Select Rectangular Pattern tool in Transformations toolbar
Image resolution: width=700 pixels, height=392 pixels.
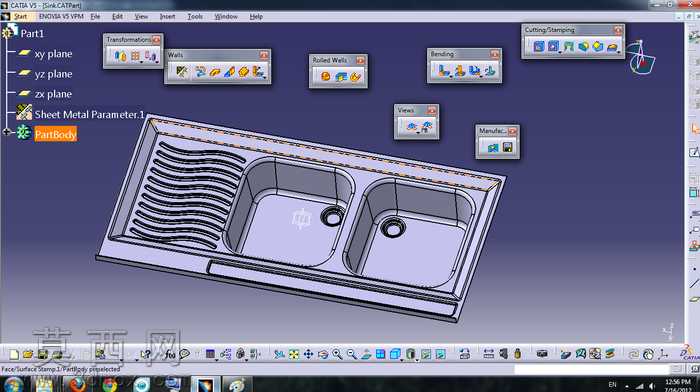(x=135, y=57)
